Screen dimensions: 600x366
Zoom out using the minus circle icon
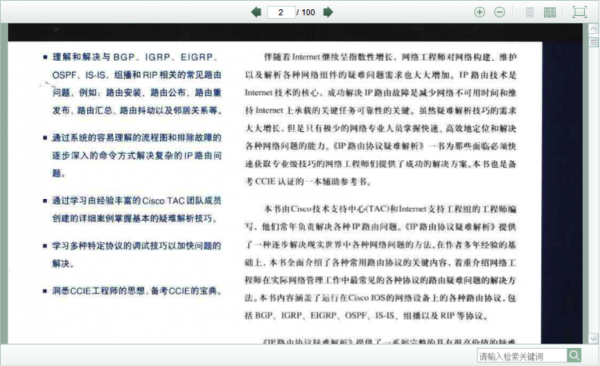(x=499, y=12)
